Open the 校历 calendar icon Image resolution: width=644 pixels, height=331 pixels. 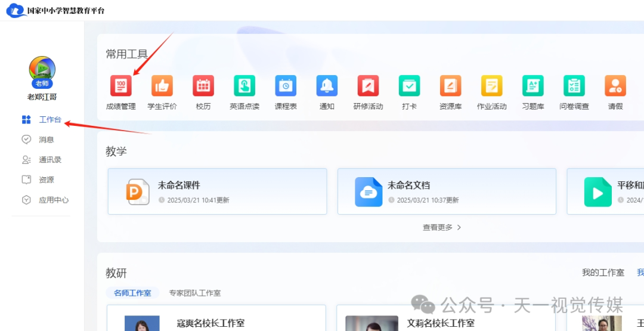click(x=203, y=86)
